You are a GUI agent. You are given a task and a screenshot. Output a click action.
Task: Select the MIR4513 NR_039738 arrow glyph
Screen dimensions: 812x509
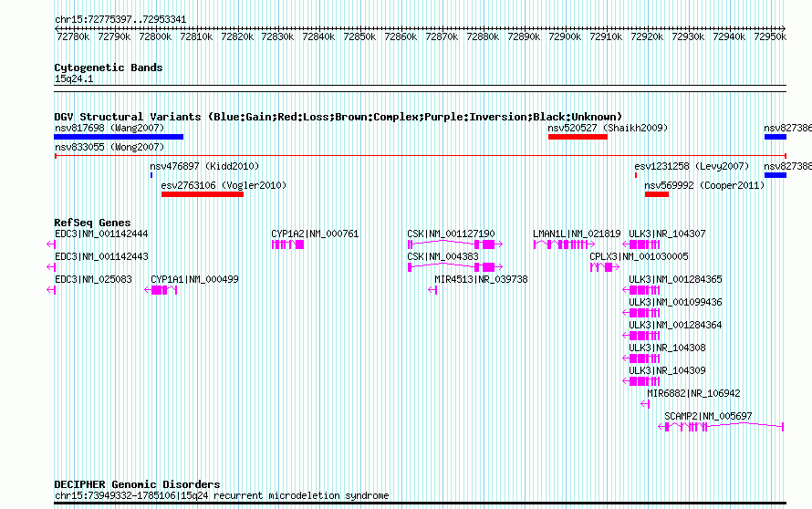tap(433, 290)
